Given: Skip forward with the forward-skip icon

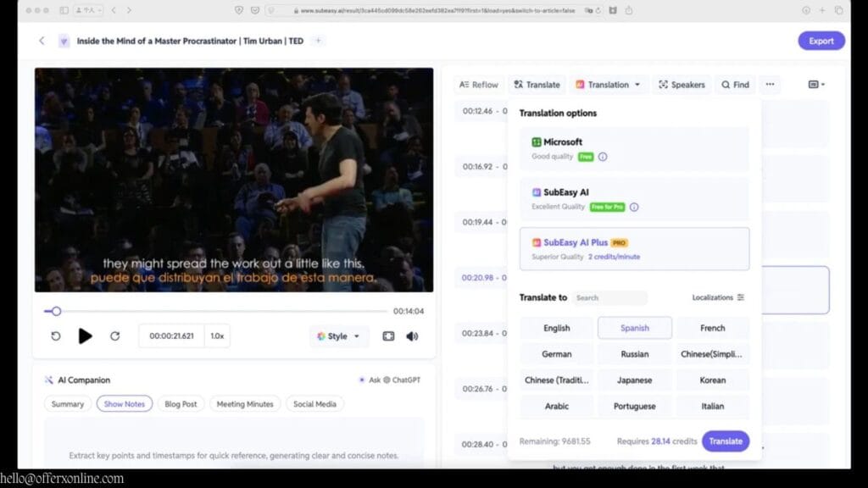Looking at the screenshot, I should tap(114, 336).
